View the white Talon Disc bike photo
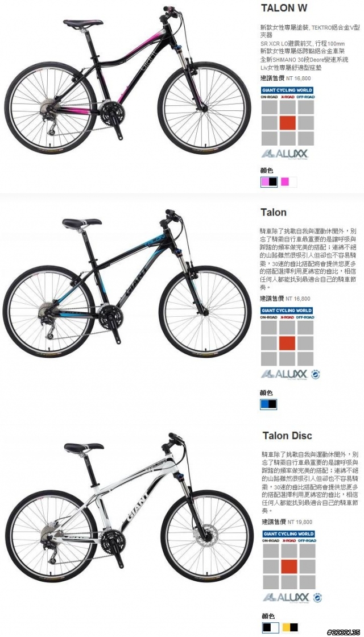 coord(129,508)
